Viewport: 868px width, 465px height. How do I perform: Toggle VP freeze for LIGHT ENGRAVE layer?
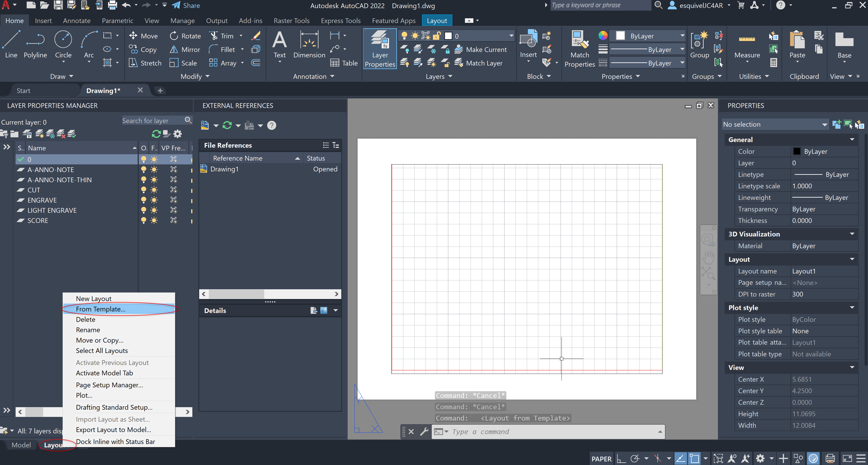[x=174, y=210]
